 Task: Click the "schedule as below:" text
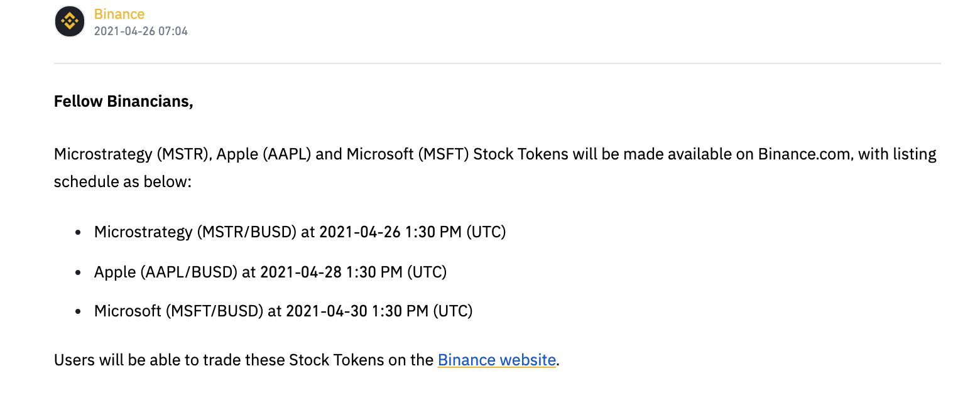coord(122,181)
